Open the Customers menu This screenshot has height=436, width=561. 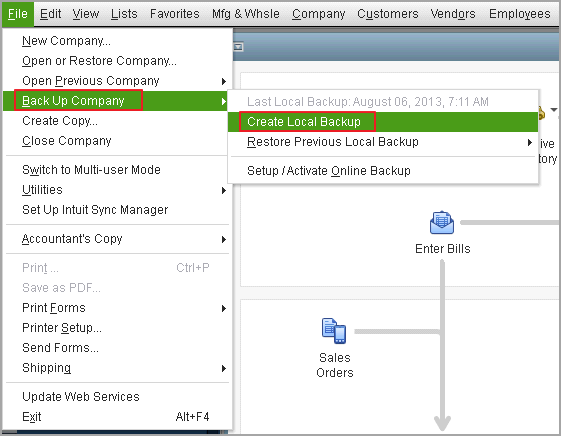388,14
